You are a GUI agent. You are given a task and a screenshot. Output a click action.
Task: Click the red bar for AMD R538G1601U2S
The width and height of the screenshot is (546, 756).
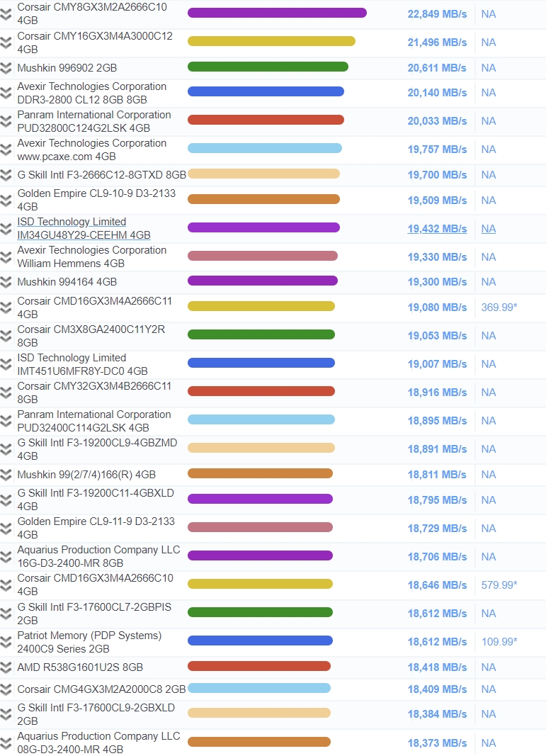tap(259, 666)
